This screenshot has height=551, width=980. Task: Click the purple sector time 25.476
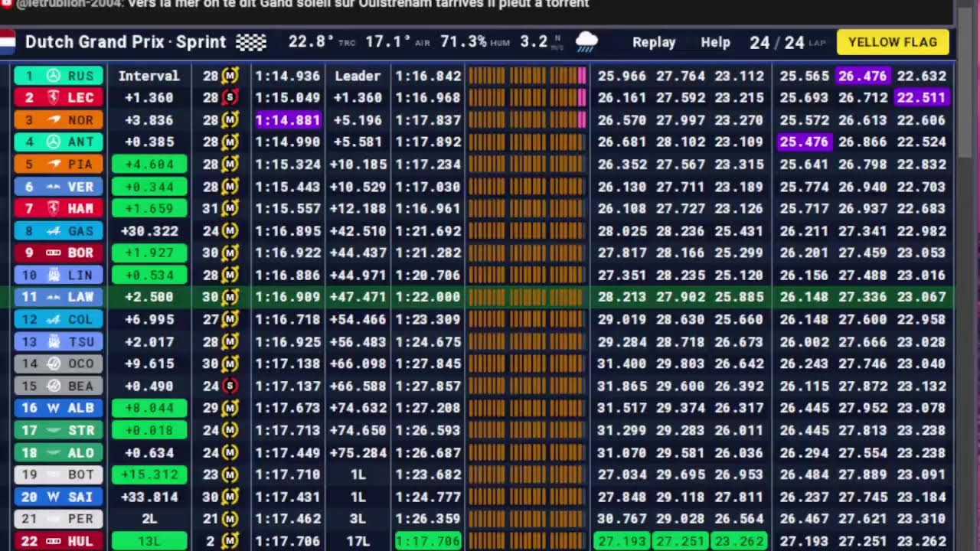tap(804, 142)
